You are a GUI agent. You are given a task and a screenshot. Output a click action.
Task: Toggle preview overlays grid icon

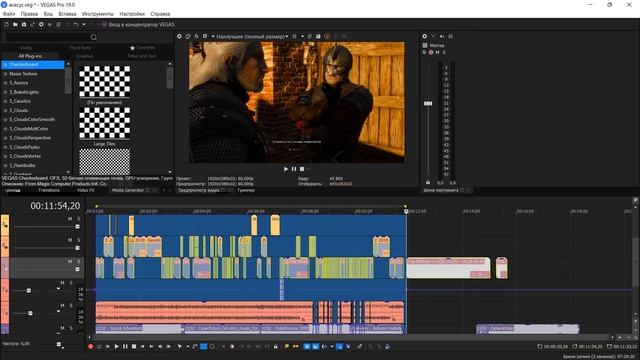[x=295, y=36]
